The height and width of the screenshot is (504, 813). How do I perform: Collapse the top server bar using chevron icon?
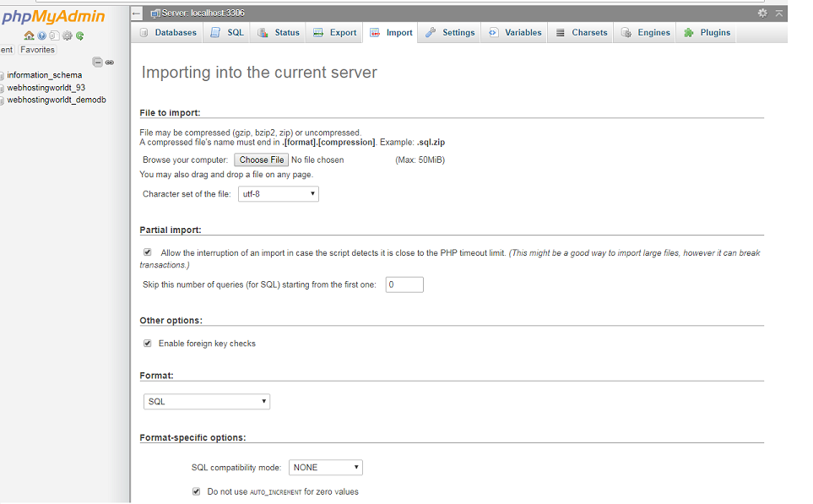[778, 13]
